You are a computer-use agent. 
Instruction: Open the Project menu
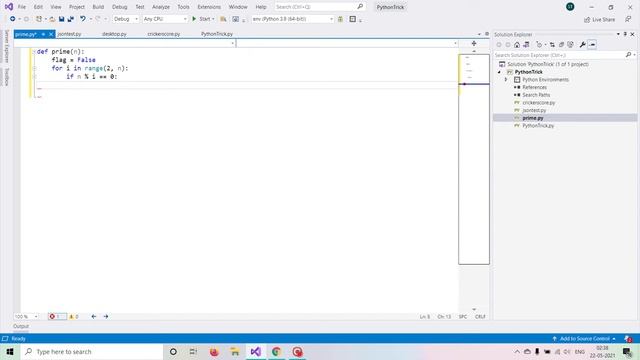[77, 7]
